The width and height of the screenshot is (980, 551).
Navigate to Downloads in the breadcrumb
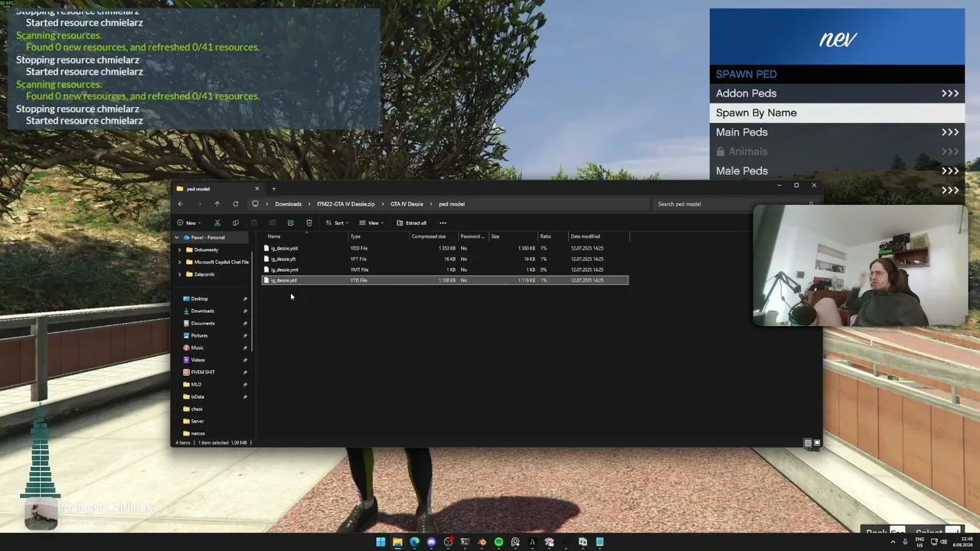coord(288,204)
